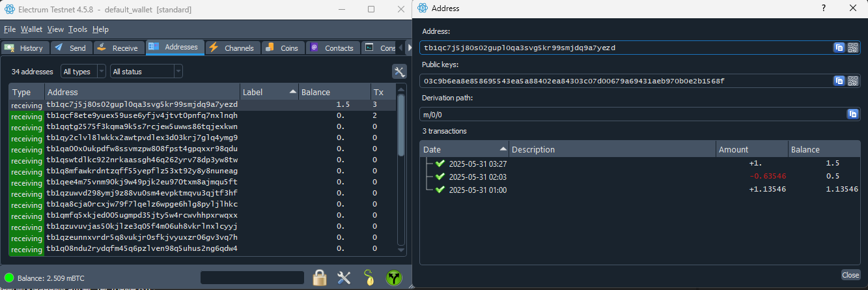Open the All types dropdown
This screenshot has height=290, width=868.
click(x=83, y=72)
